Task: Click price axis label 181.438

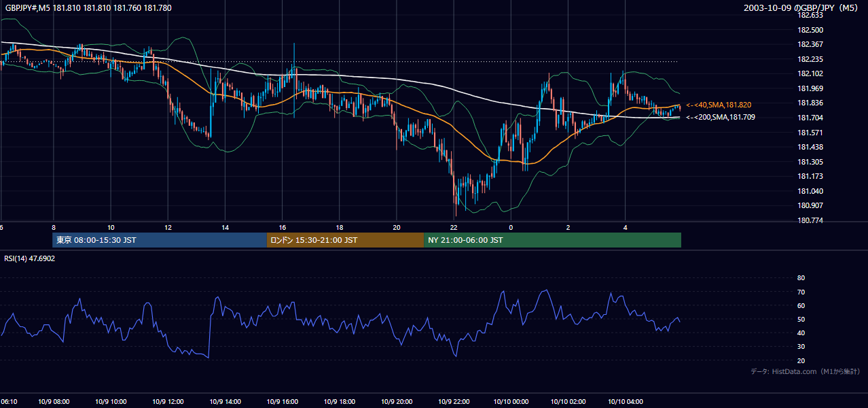Action: [810, 147]
